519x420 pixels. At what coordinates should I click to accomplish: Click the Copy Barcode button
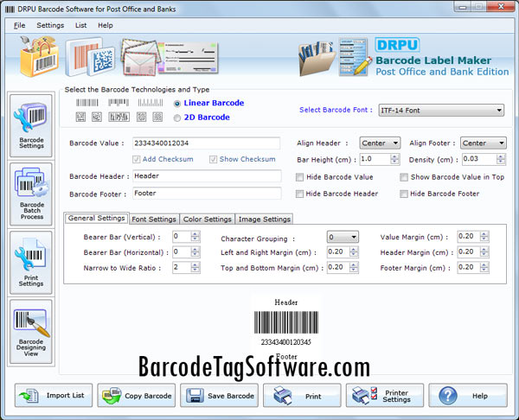(136, 396)
